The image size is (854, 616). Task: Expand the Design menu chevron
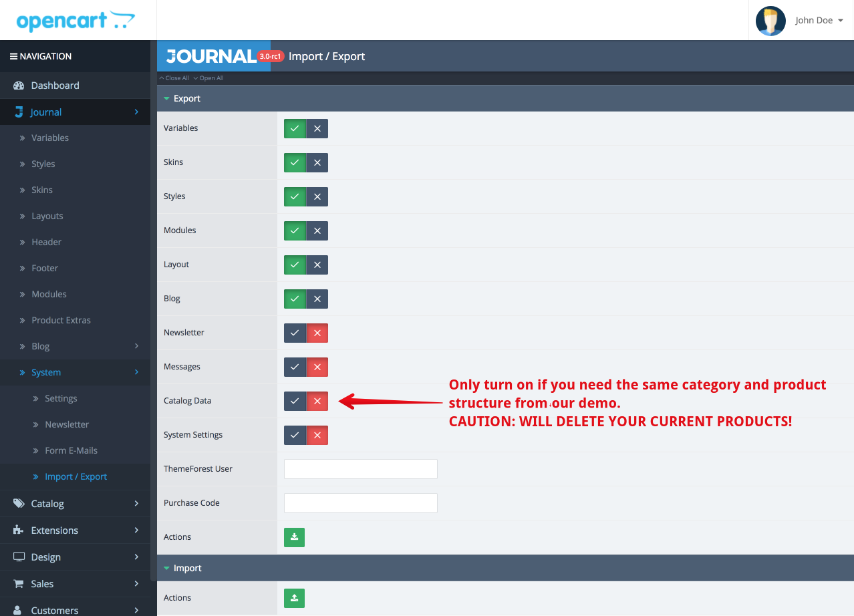pyautogui.click(x=136, y=557)
